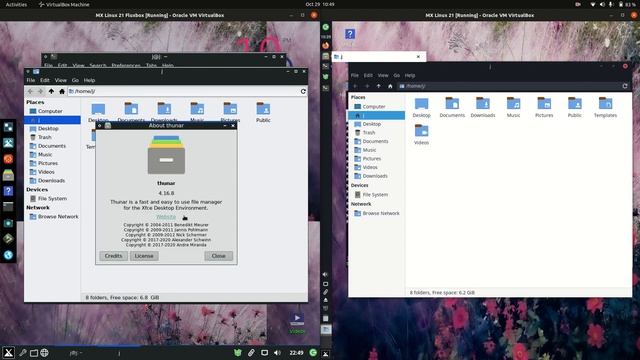Click MX X logo menu in Fluxbox taskbar
The height and width of the screenshot is (360, 640).
tap(8, 353)
